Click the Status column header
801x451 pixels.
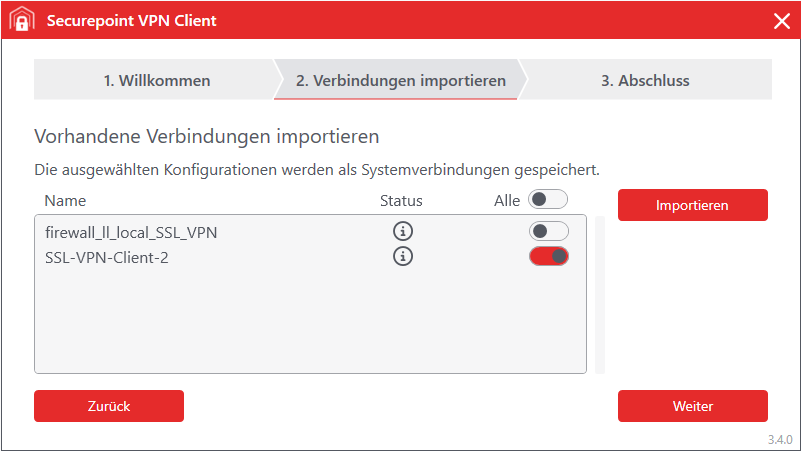coord(401,200)
